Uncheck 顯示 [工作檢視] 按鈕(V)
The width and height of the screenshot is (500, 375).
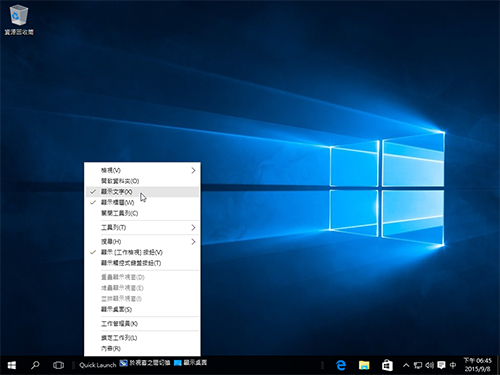142,252
